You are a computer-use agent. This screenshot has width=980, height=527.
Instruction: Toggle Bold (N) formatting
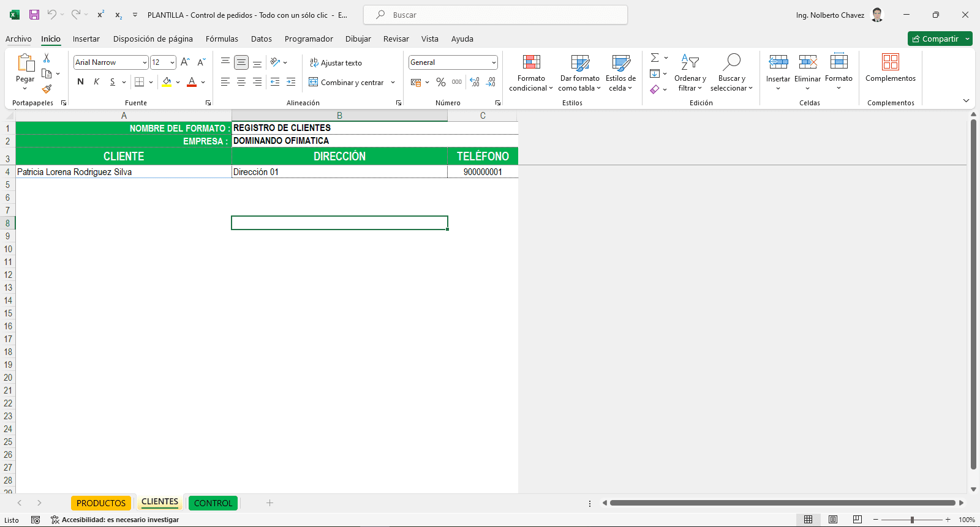pos(80,82)
